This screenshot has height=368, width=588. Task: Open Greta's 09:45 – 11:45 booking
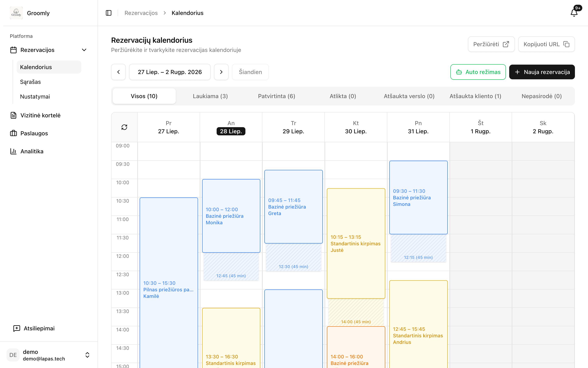point(294,207)
